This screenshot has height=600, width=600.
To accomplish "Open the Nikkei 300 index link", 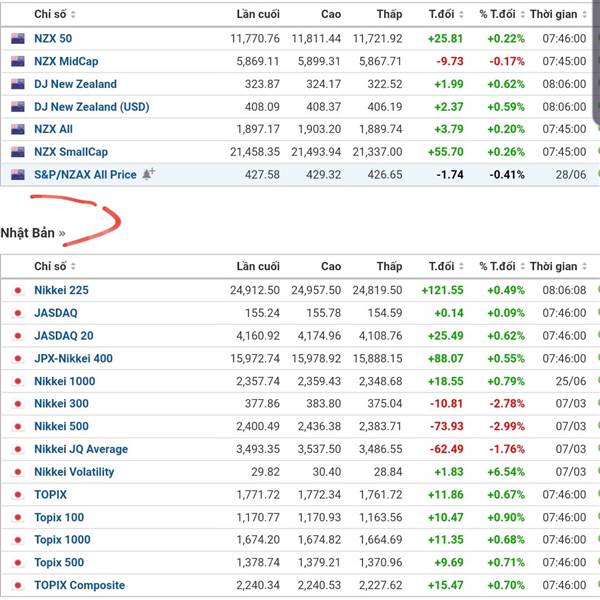I will [61, 403].
